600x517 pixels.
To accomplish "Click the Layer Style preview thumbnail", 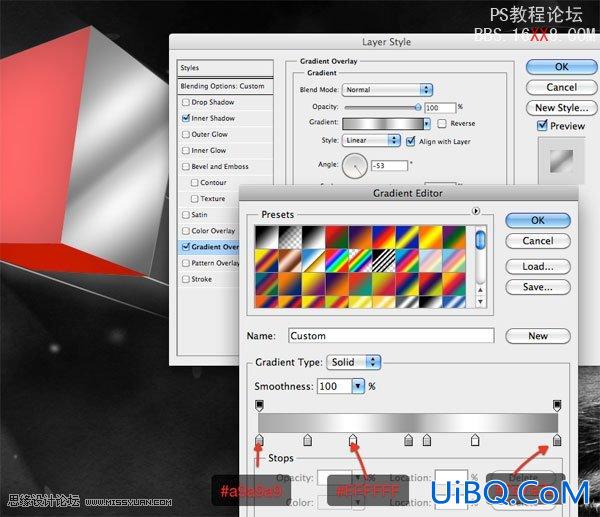I will tap(561, 161).
